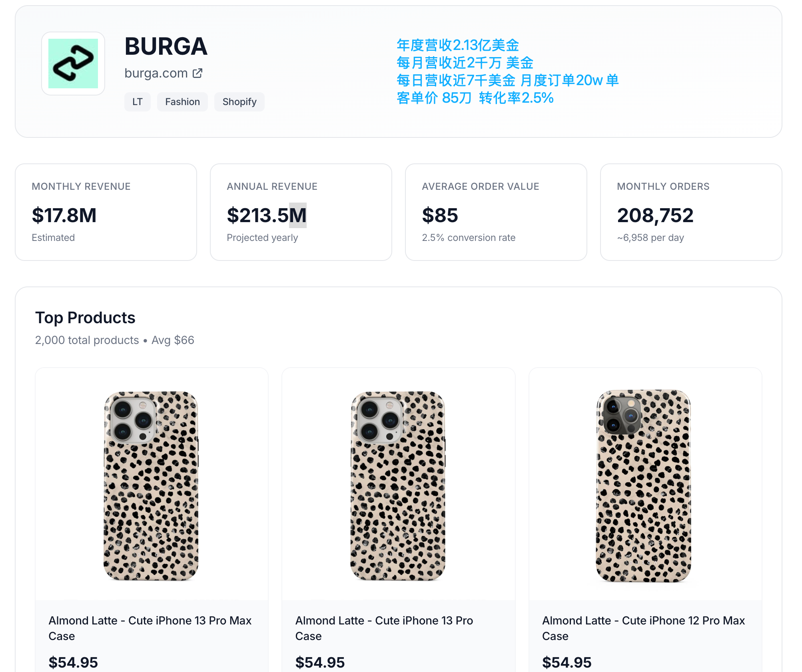The width and height of the screenshot is (802, 672).
Task: Click the Average Order Value $85 card
Action: point(496,212)
